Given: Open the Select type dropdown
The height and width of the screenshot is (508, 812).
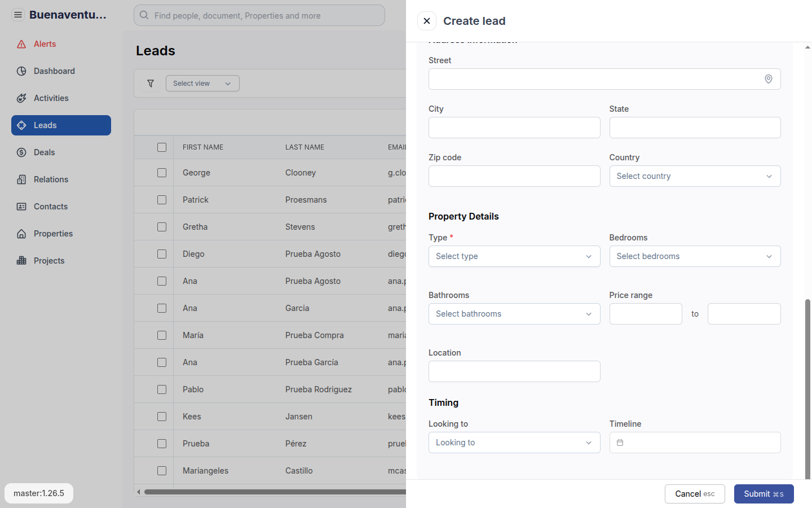Looking at the screenshot, I should (514, 256).
